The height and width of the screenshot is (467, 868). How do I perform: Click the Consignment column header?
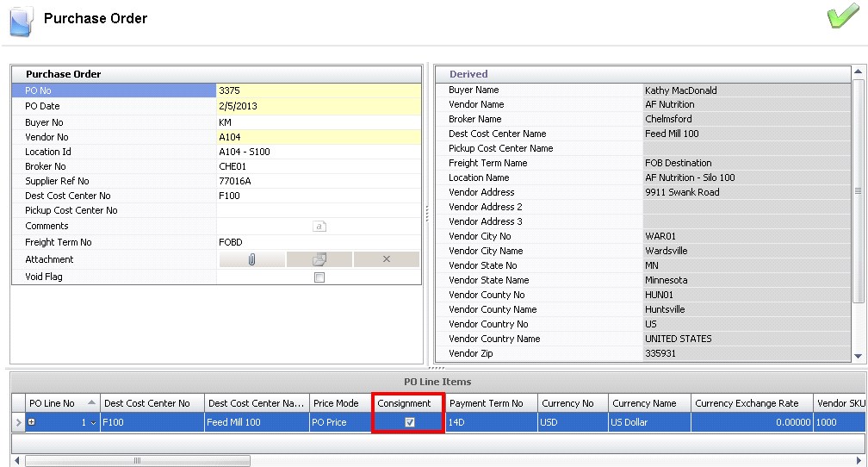[x=408, y=403]
